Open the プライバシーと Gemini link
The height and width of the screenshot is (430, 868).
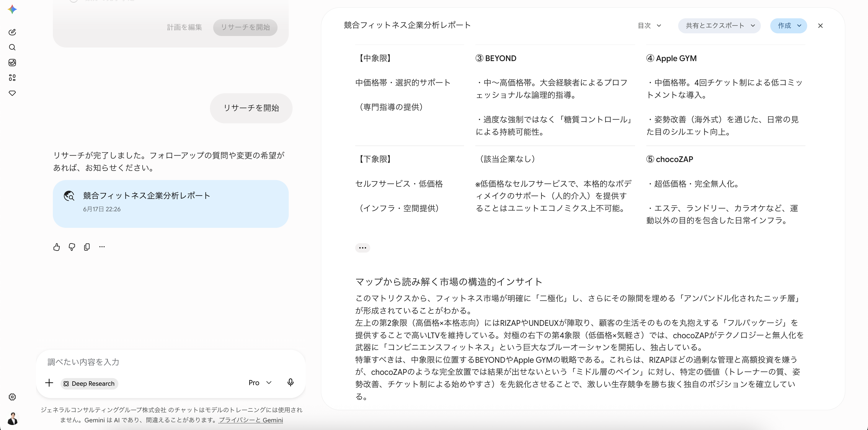[251, 420]
